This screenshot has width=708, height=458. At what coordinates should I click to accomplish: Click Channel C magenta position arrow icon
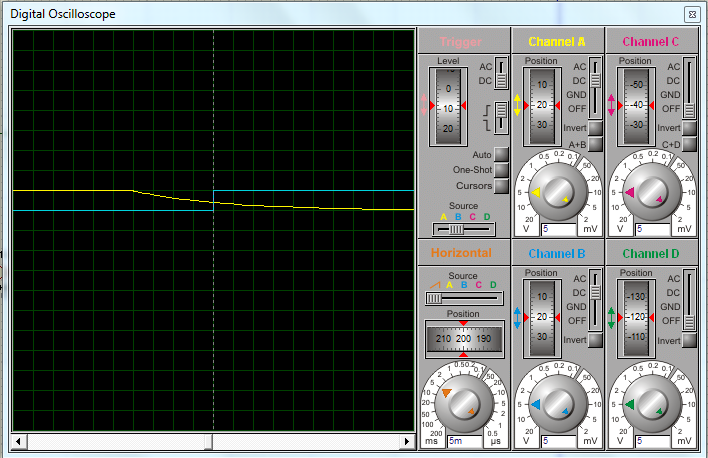[x=611, y=105]
